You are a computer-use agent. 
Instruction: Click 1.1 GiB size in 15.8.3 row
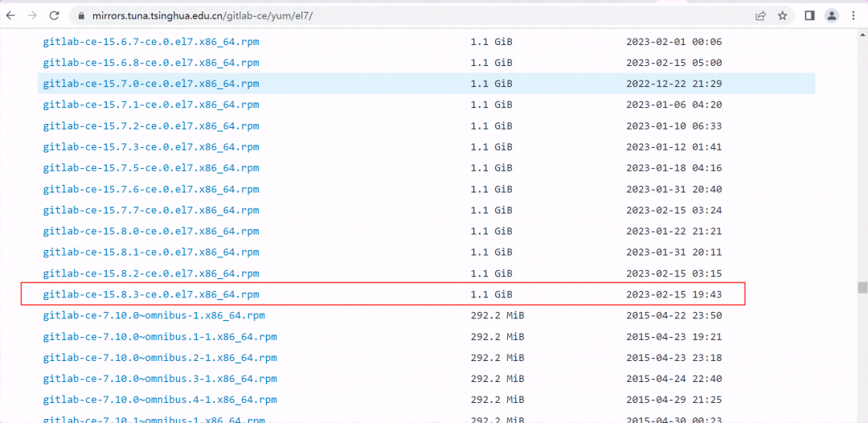click(492, 295)
